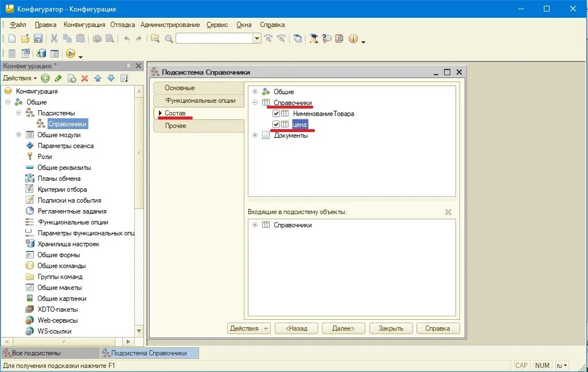Click in the toolbar search input field
The height and width of the screenshot is (372, 588).
(x=215, y=38)
